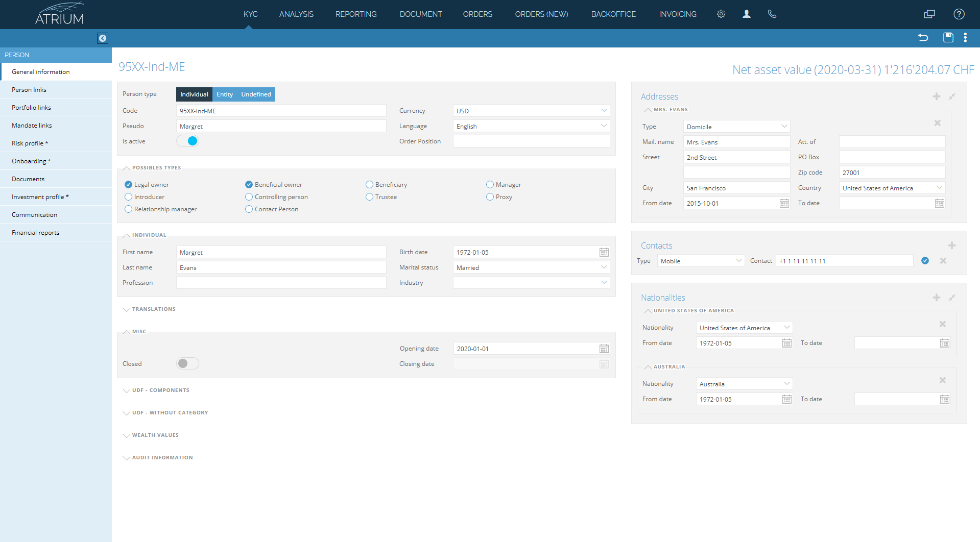Viewport: 980px width, 542px height.
Task: Click the Undo icon near the top right
Action: click(923, 37)
